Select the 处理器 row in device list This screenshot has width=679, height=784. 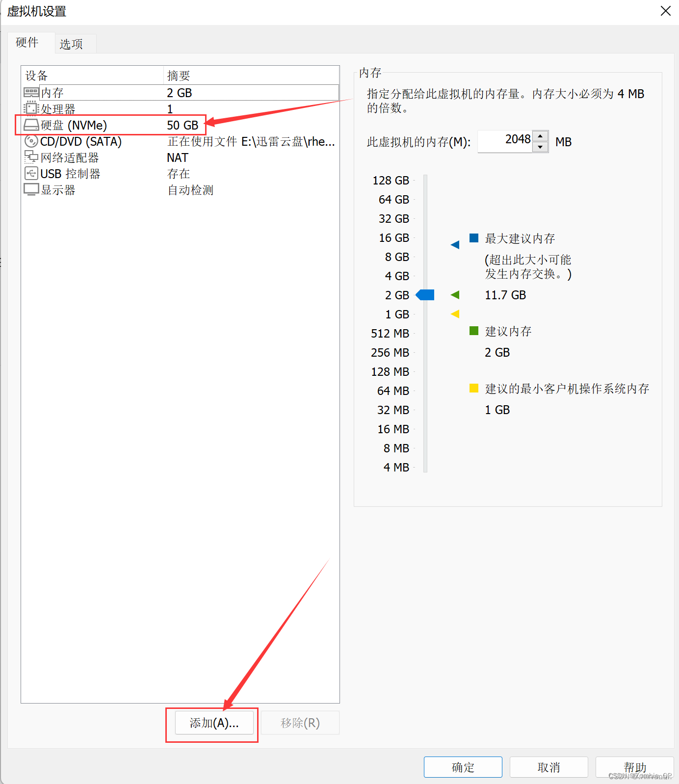181,109
